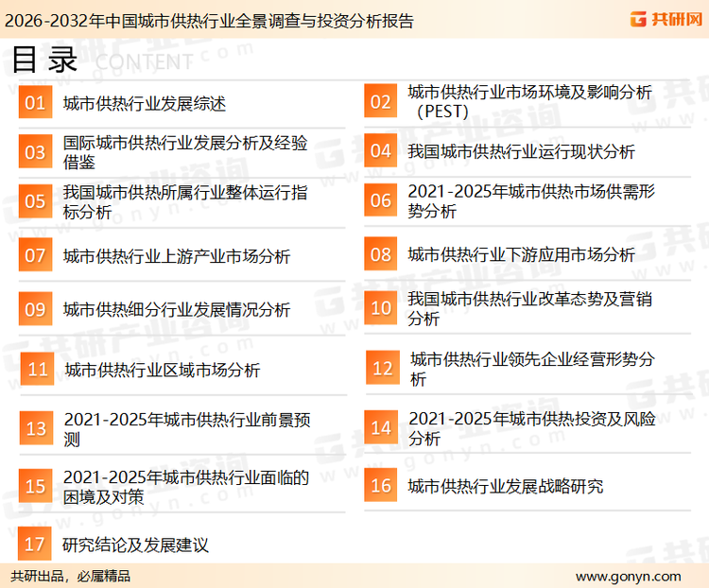
Task: Click the orange 14 number badge
Action: click(x=381, y=427)
